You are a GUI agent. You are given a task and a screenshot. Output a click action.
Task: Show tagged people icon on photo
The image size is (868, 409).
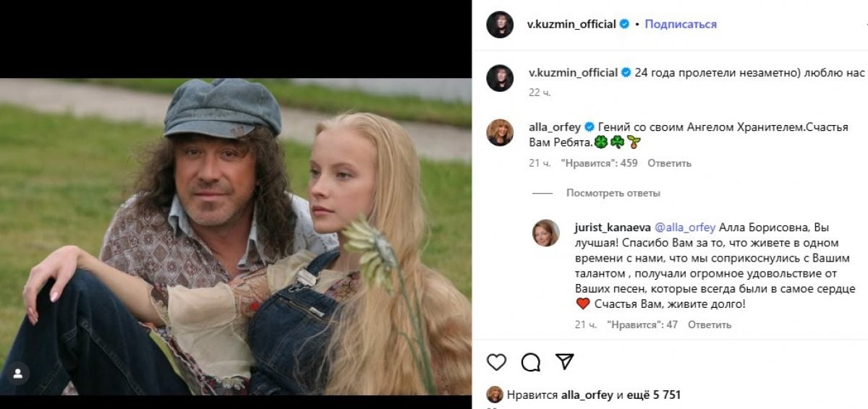click(x=17, y=374)
